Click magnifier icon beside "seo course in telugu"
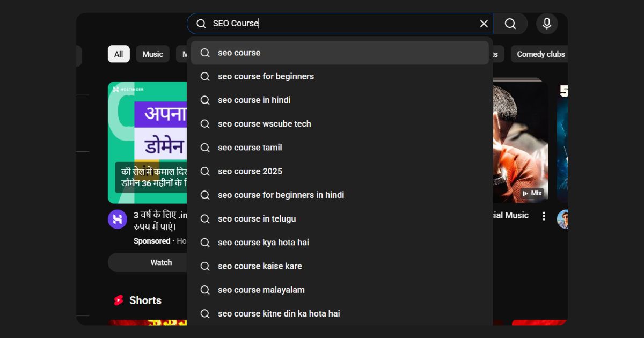Viewport: 644px width, 338px height. (205, 218)
